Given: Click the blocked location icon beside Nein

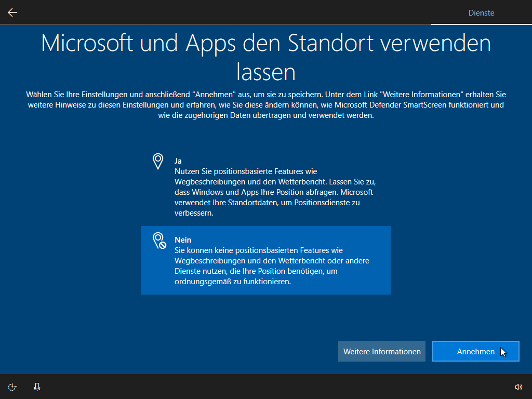Looking at the screenshot, I should 158,241.
